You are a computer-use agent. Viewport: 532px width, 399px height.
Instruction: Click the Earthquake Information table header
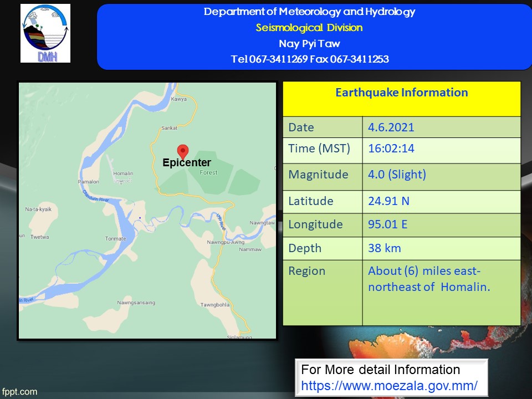pos(401,93)
